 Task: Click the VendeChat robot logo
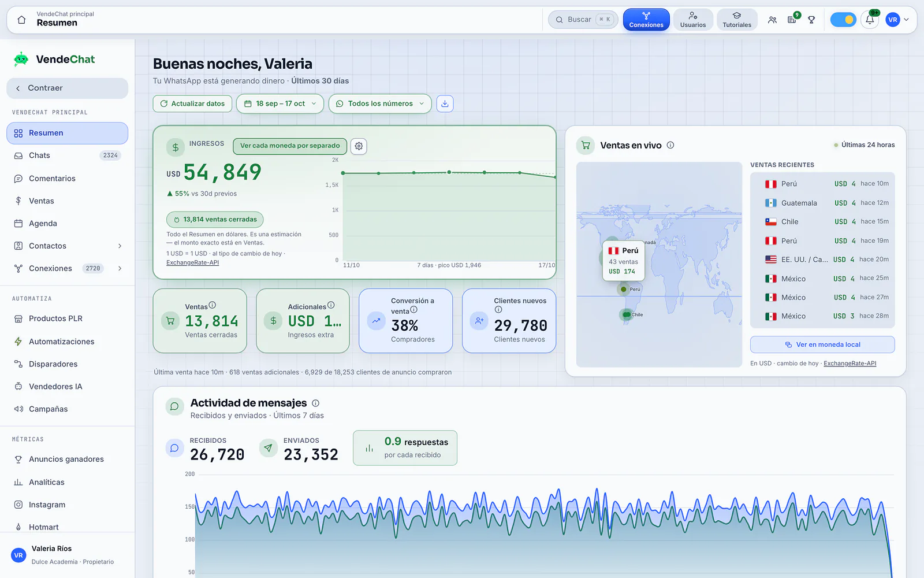pyautogui.click(x=21, y=59)
